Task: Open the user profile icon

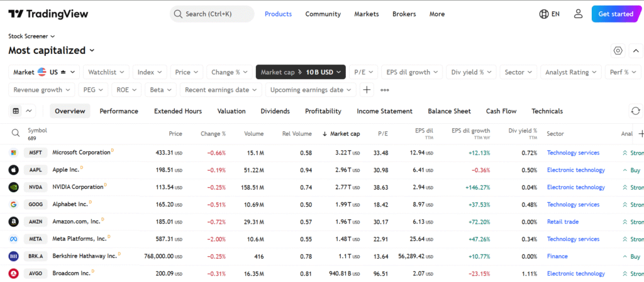Action: click(x=579, y=14)
